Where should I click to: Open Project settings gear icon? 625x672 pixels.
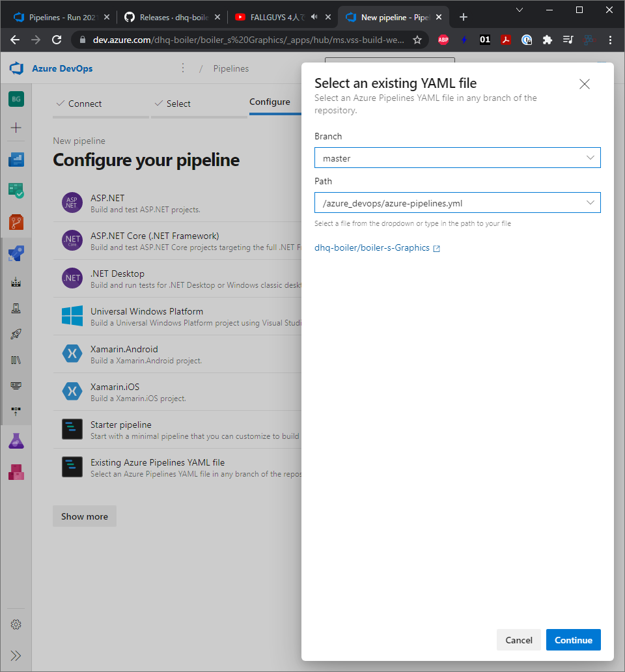tap(16, 624)
